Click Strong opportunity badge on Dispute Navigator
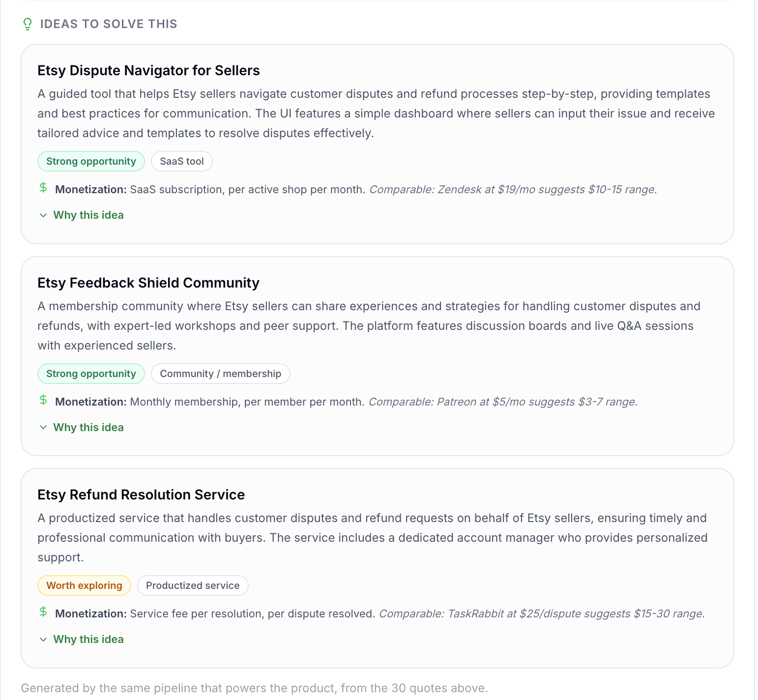758x700 pixels. pos(91,161)
